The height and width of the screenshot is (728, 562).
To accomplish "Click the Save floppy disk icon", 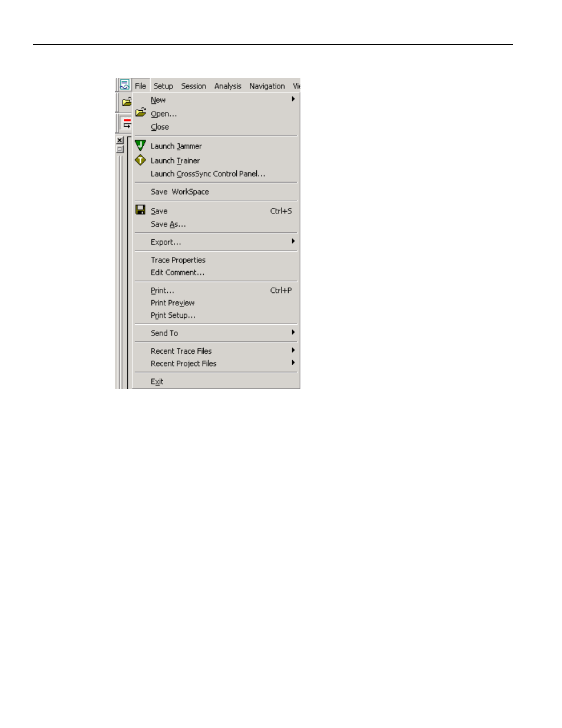I will coord(140,210).
